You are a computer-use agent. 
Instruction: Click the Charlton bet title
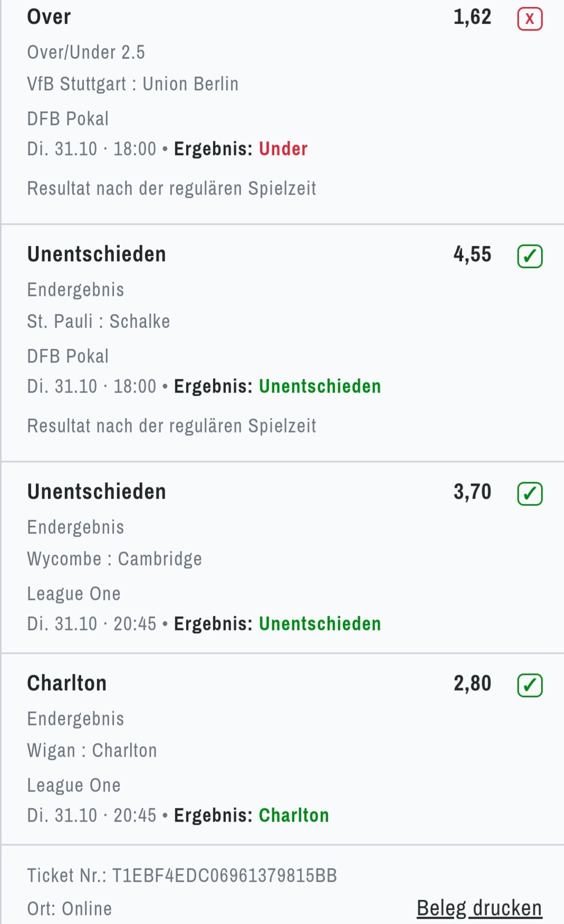pos(67,684)
